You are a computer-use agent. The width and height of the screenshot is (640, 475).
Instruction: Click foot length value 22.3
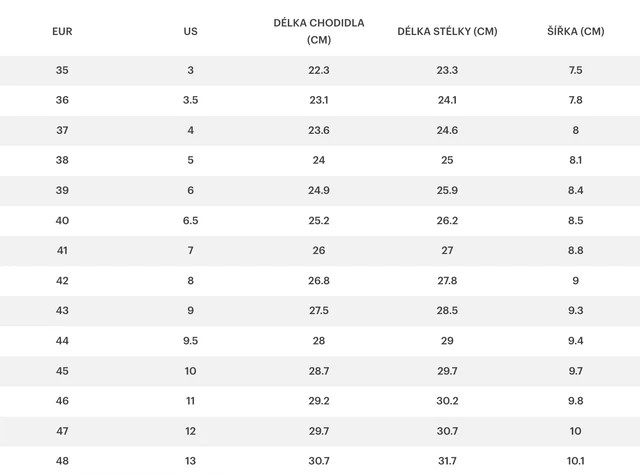point(319,71)
